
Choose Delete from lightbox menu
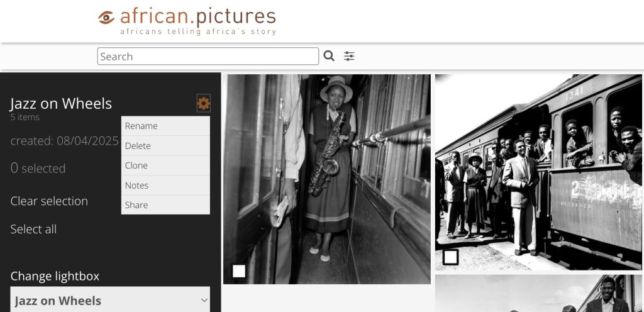[x=165, y=146]
